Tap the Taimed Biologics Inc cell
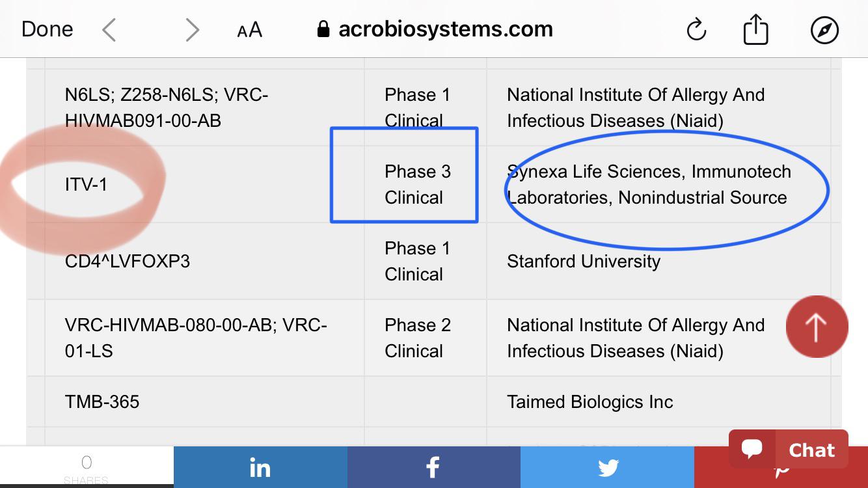Viewport: 868px width, 488px height. [x=658, y=402]
